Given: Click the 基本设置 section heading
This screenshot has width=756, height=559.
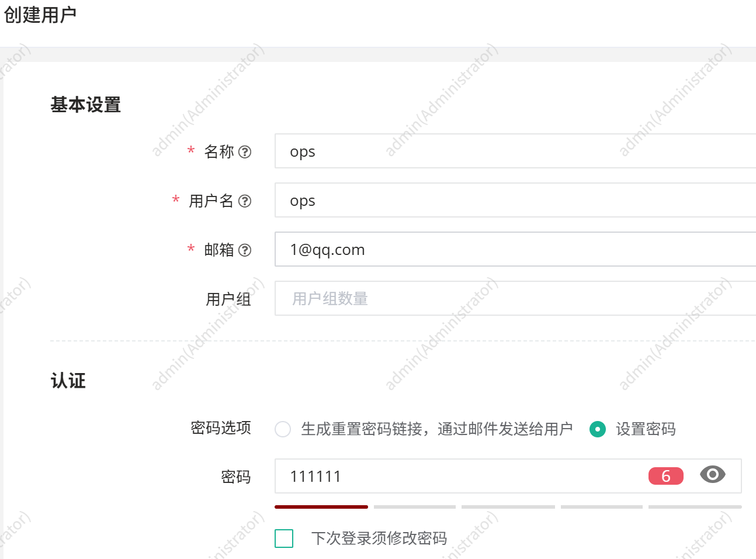Looking at the screenshot, I should (x=85, y=105).
